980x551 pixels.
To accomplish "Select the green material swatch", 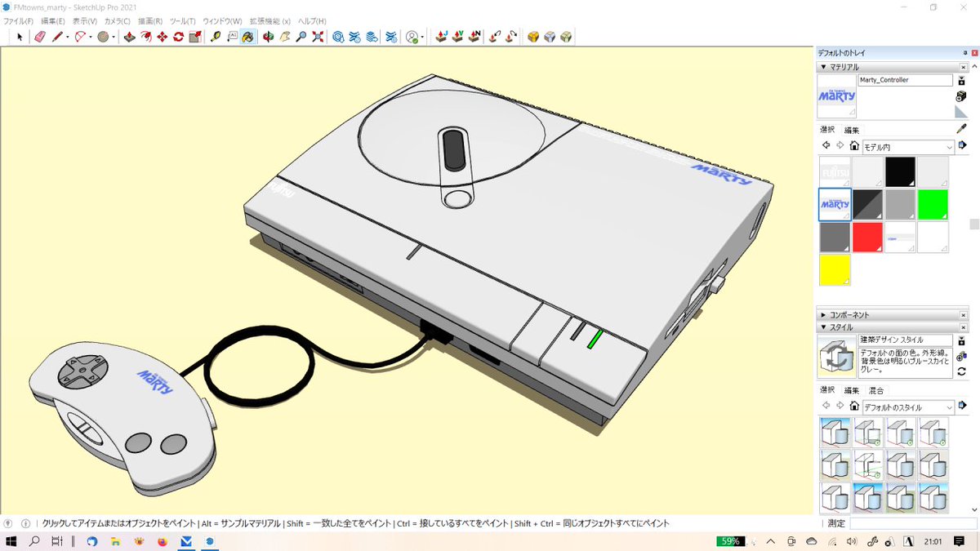I will pyautogui.click(x=933, y=205).
